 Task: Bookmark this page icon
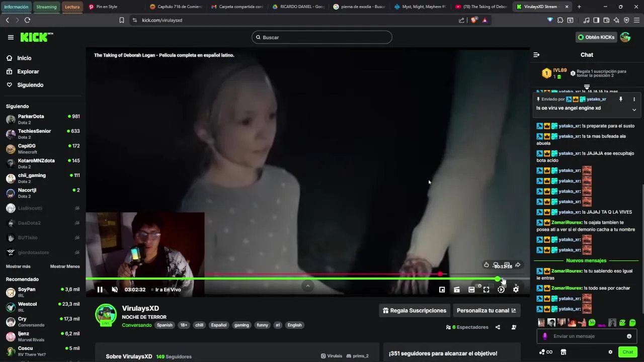[122, 20]
